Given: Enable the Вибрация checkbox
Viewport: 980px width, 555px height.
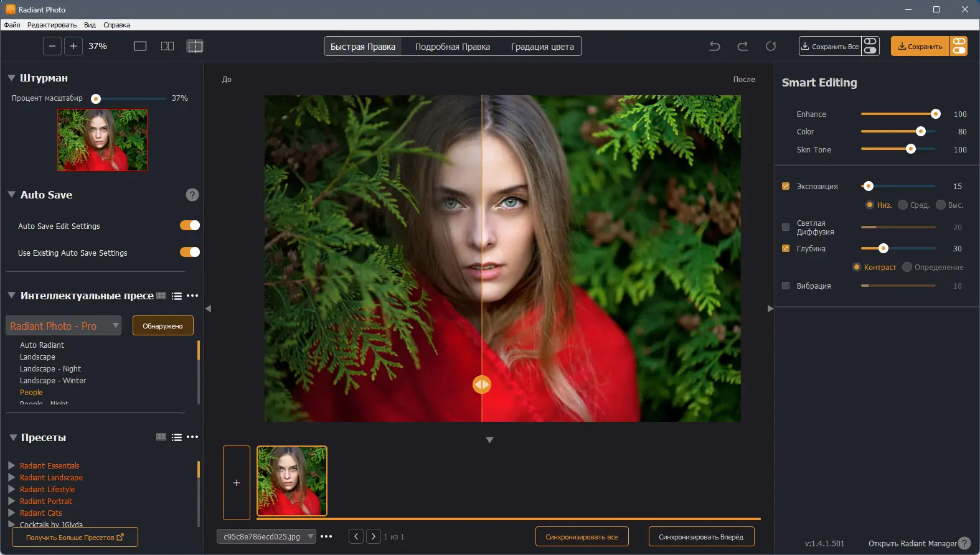Looking at the screenshot, I should pyautogui.click(x=786, y=286).
